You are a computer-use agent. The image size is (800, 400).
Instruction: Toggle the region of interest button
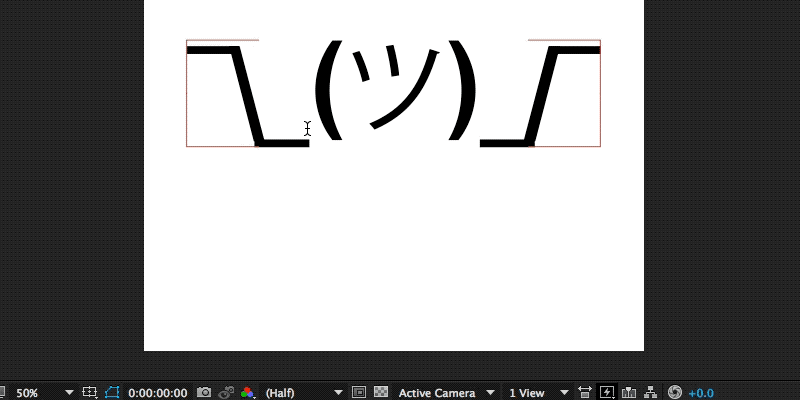pos(359,392)
